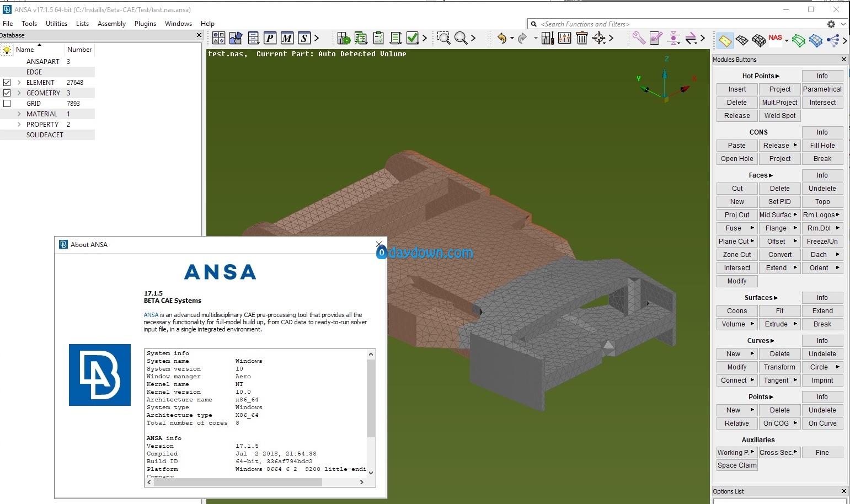The height and width of the screenshot is (504, 850).
Task: Open the dropdown arrow beside the NAS deck icon
Action: [787, 41]
